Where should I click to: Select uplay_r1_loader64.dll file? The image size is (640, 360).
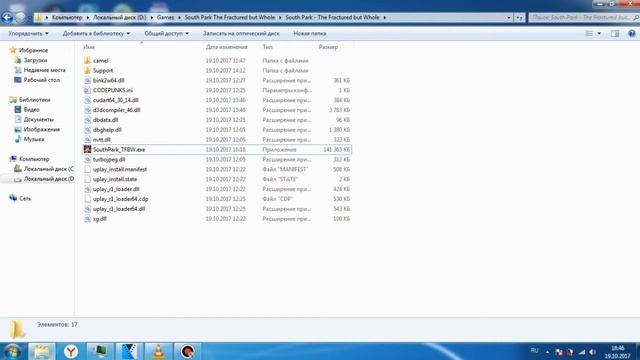point(119,209)
